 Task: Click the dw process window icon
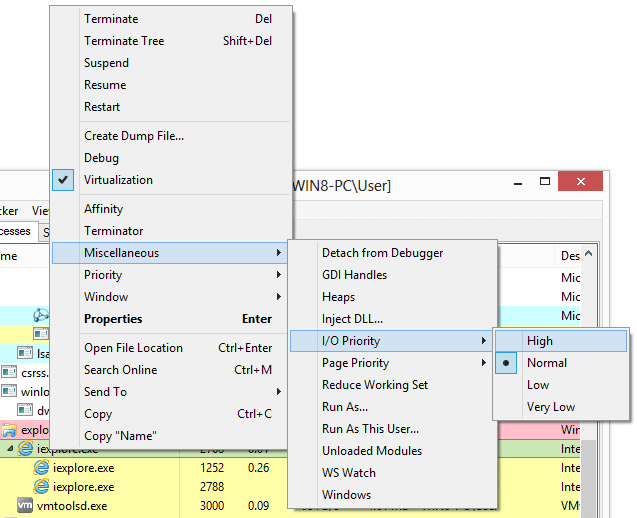point(25,410)
